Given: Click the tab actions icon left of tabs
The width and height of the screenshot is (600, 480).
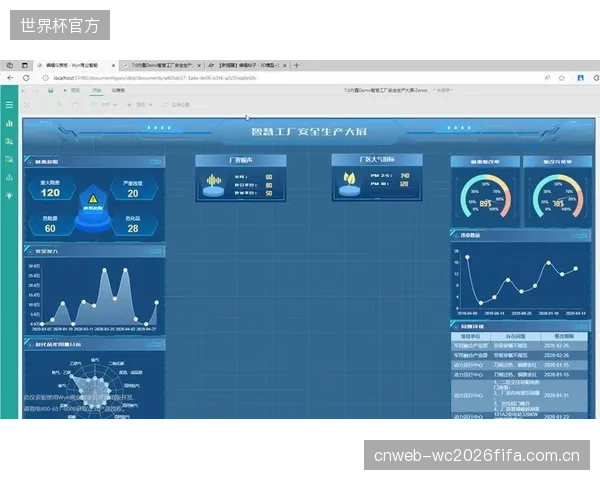Looking at the screenshot, I should (x=24, y=65).
